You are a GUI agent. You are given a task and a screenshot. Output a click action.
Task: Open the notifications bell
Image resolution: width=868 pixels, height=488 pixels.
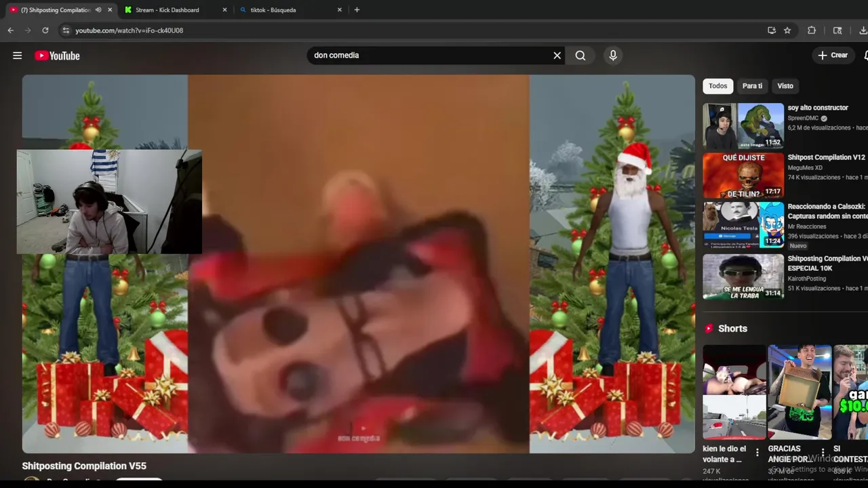click(x=865, y=56)
